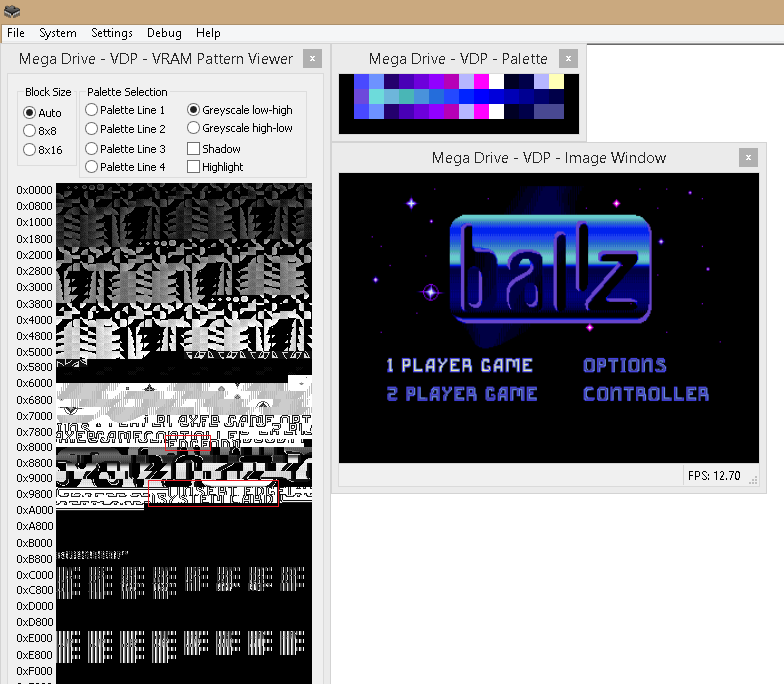The height and width of the screenshot is (684, 784).
Task: Click the 0x7800 address label
Action: point(34,432)
